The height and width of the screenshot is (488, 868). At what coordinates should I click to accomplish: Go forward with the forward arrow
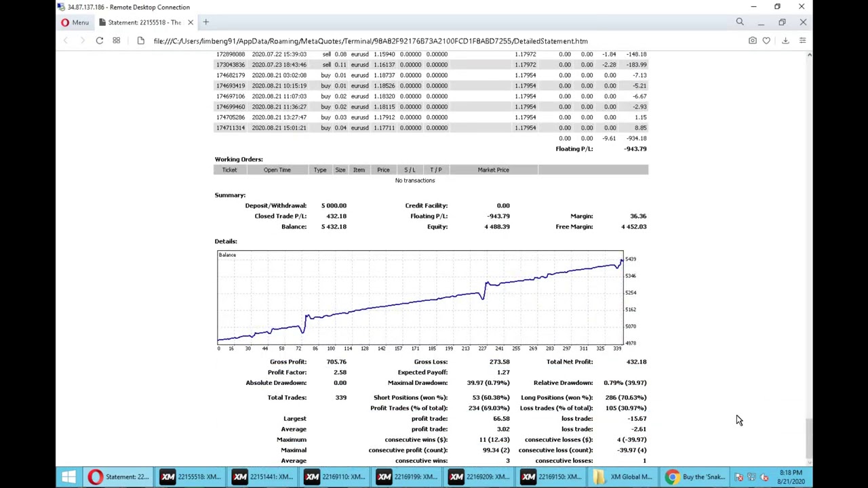click(x=82, y=41)
